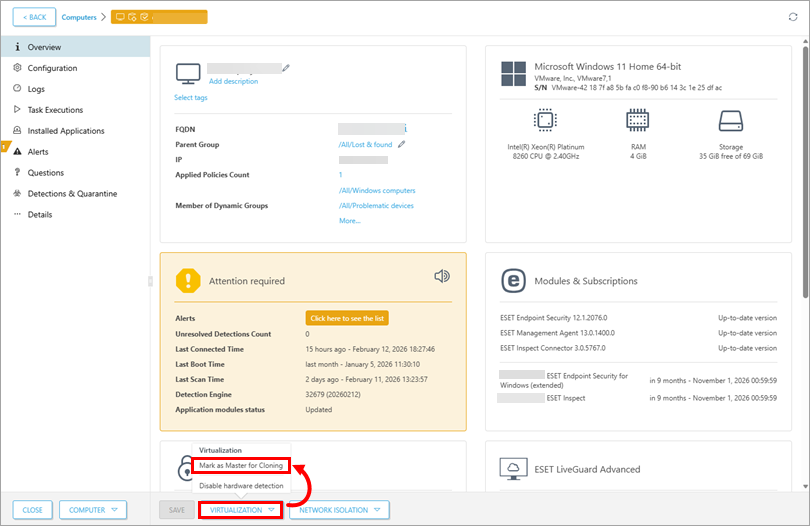
Task: Click the More... dynamic groups link
Action: 349,221
